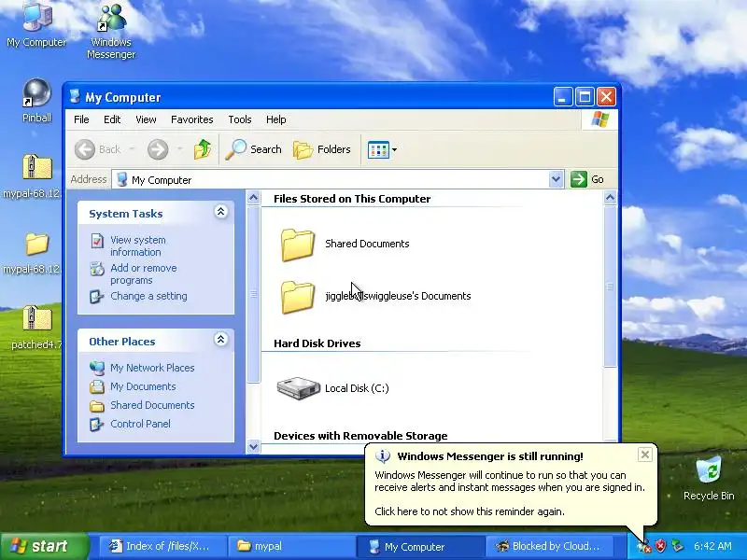Click Change a setting link

[148, 296]
